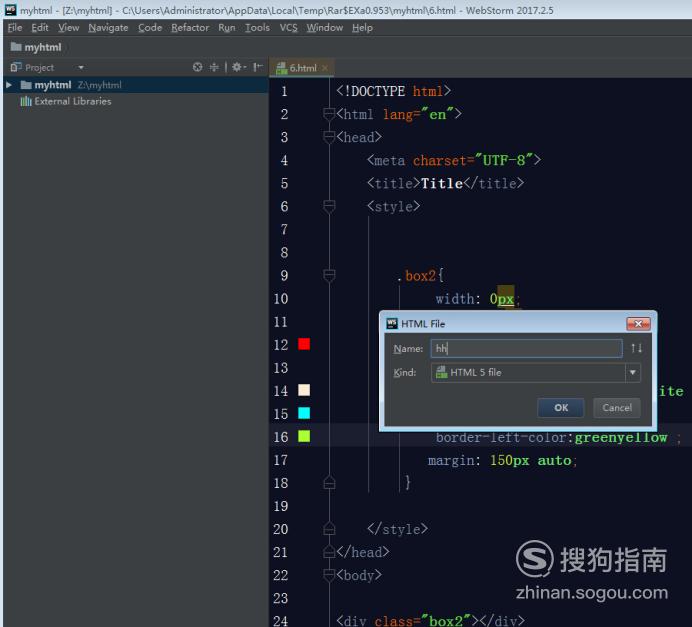Click the collapse all icon in Project panel
Image resolution: width=692 pixels, height=627 pixels.
pyautogui.click(x=214, y=67)
